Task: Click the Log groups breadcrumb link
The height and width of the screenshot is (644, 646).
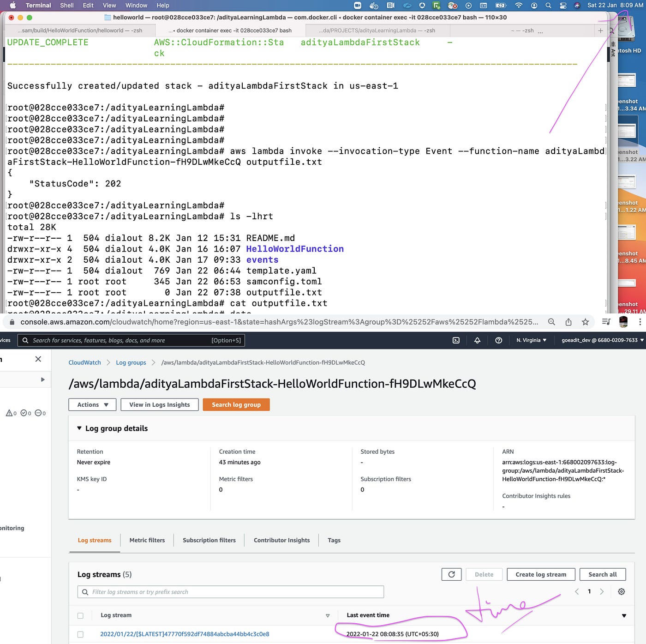Action: pyautogui.click(x=131, y=362)
